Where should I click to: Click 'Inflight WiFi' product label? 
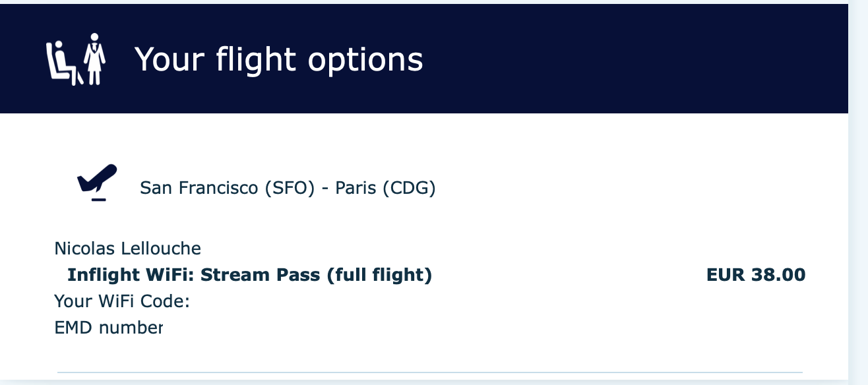131,275
